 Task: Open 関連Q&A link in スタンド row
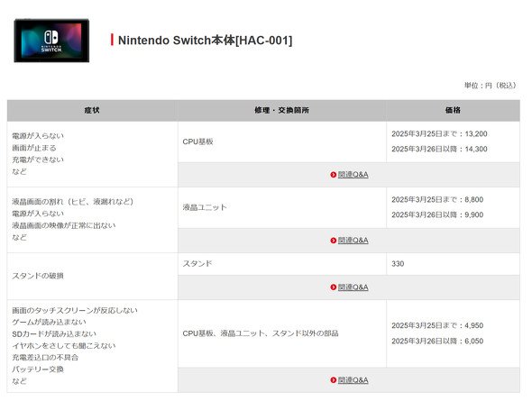(353, 287)
